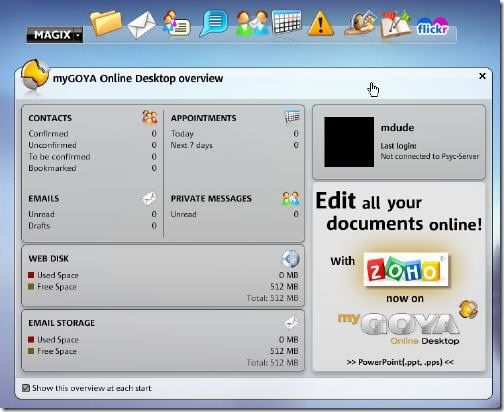The height and width of the screenshot is (412, 504).
Task: Click the Web Disk disc icon
Action: coord(290,259)
